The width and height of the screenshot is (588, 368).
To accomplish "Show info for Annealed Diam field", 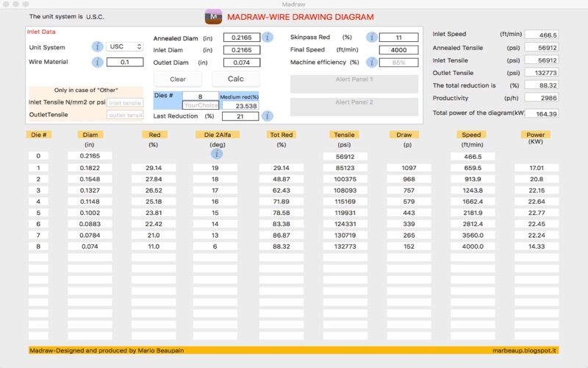I will coord(268,38).
